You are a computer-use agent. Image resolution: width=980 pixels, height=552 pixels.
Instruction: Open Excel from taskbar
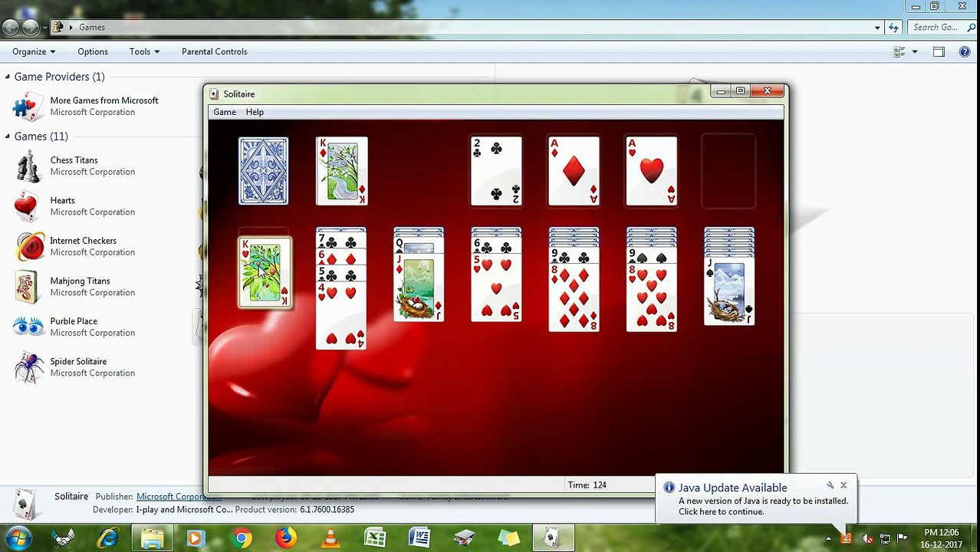click(x=375, y=538)
